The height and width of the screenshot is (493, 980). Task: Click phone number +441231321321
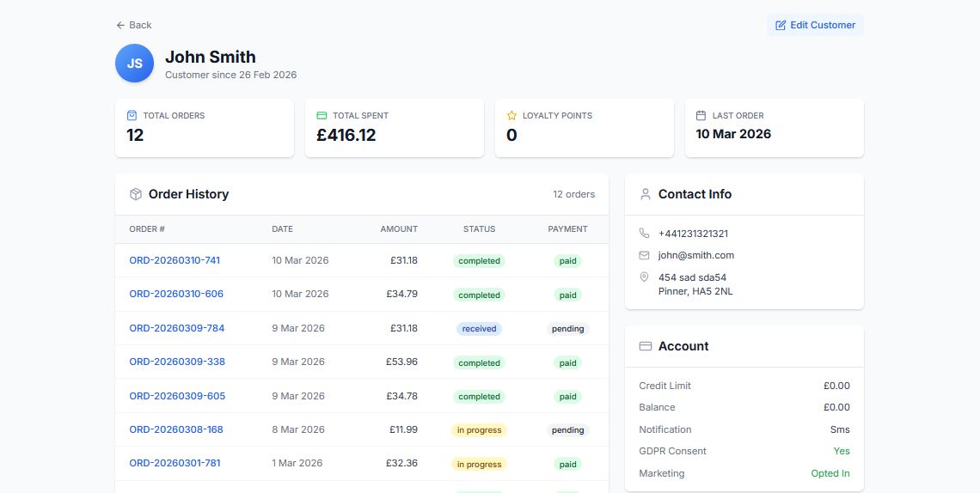pos(693,234)
